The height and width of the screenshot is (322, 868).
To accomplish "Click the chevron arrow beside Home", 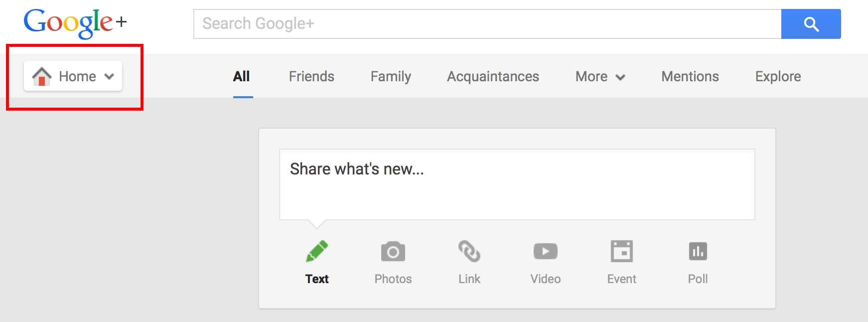I will (109, 77).
